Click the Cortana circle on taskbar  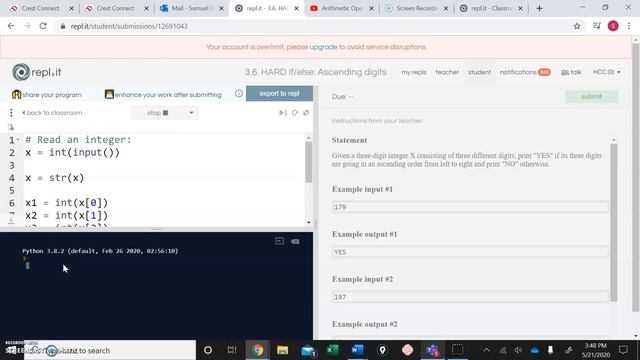[x=208, y=350]
